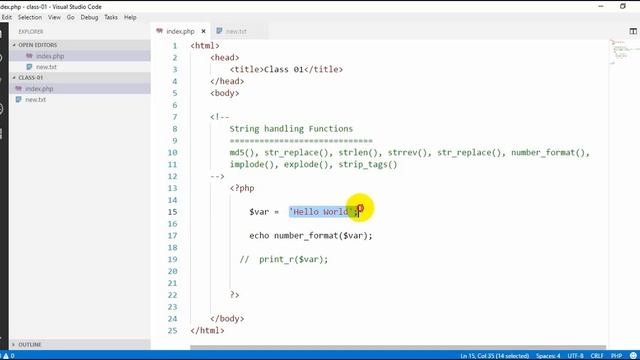Click the UTF-8 encoding selector
The width and height of the screenshot is (640, 360).
coord(576,356)
